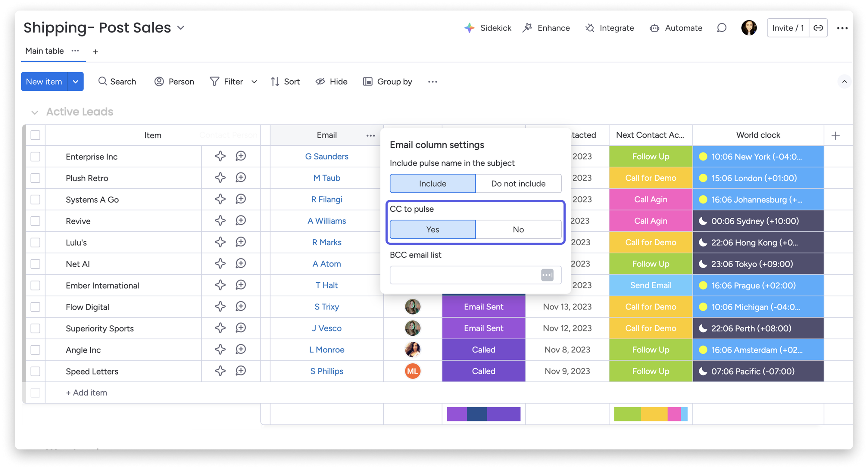Check the Enterprise Inc row checkbox
The height and width of the screenshot is (469, 868).
pyautogui.click(x=35, y=157)
